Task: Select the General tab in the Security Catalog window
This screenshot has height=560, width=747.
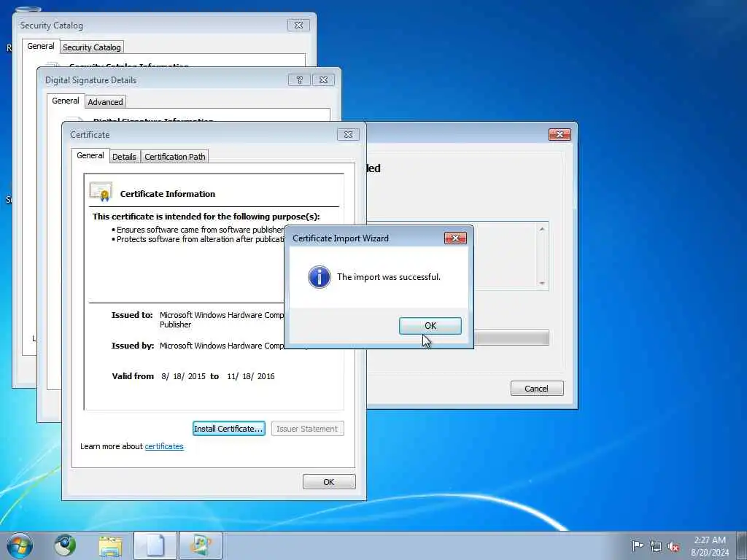Action: point(41,46)
